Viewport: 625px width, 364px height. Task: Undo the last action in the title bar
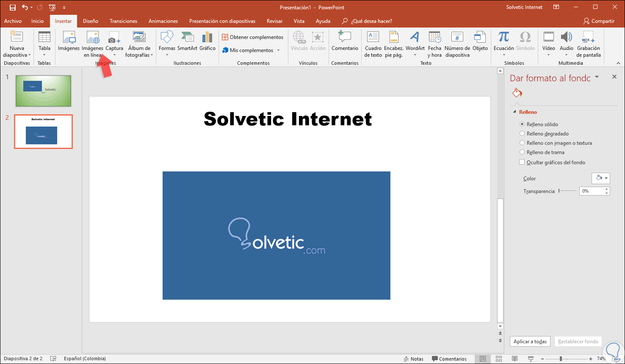coord(25,7)
